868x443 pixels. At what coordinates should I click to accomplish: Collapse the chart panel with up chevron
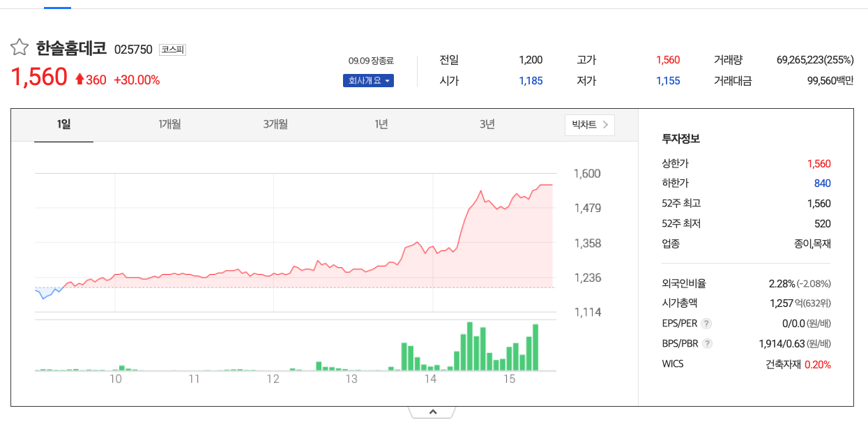click(432, 412)
